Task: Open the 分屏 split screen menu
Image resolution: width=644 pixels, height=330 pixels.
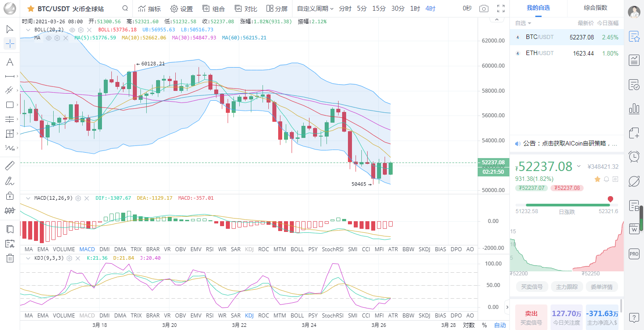Action: click(x=277, y=9)
